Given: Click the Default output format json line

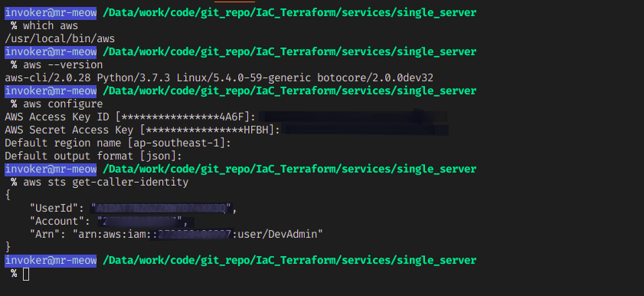Looking at the screenshot, I should [x=93, y=156].
